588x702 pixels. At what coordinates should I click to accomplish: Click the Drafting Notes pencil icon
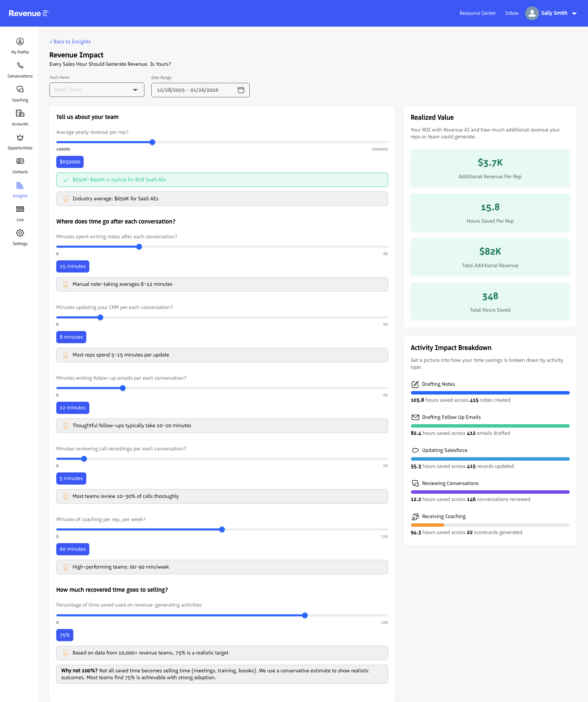(x=415, y=384)
